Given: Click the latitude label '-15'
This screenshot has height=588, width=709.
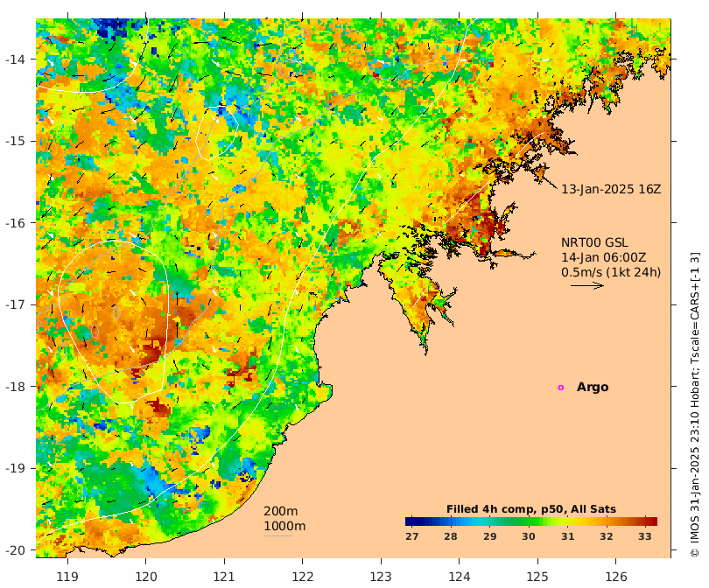Looking at the screenshot, I should pyautogui.click(x=15, y=141).
